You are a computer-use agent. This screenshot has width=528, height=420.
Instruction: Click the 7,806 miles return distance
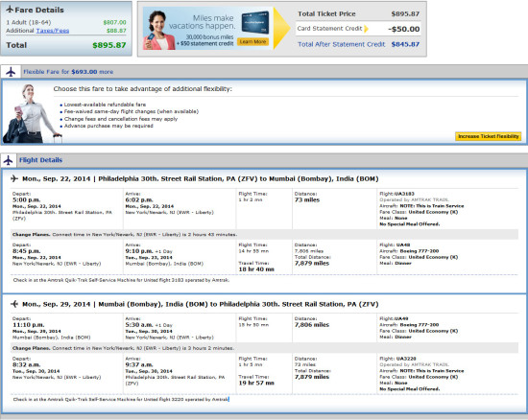point(311,325)
